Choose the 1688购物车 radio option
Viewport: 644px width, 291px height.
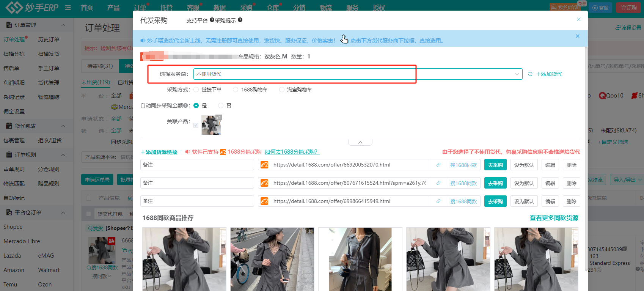click(236, 90)
